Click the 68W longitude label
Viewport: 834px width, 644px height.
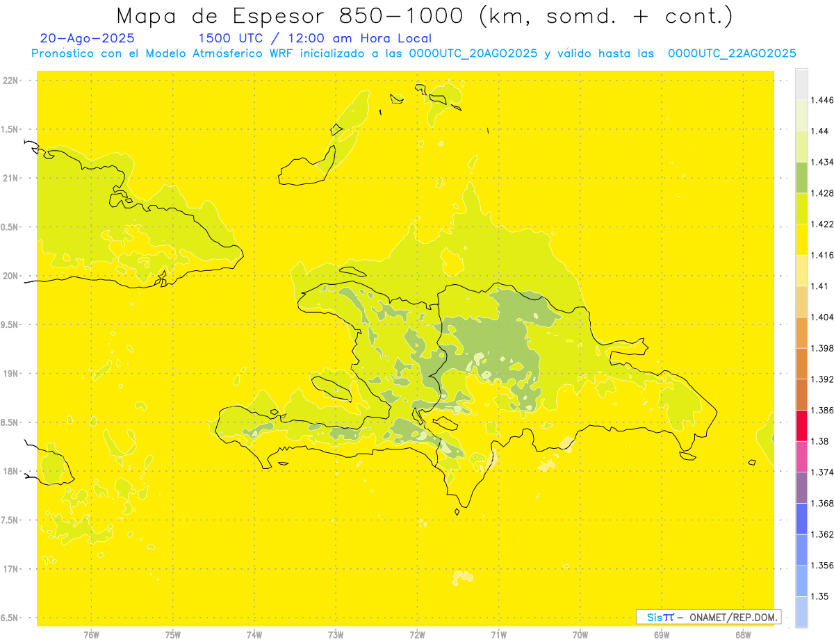(x=743, y=635)
